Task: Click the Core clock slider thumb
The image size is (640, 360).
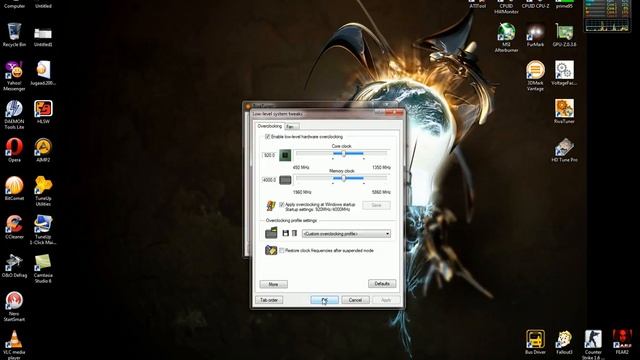Action: pos(344,154)
